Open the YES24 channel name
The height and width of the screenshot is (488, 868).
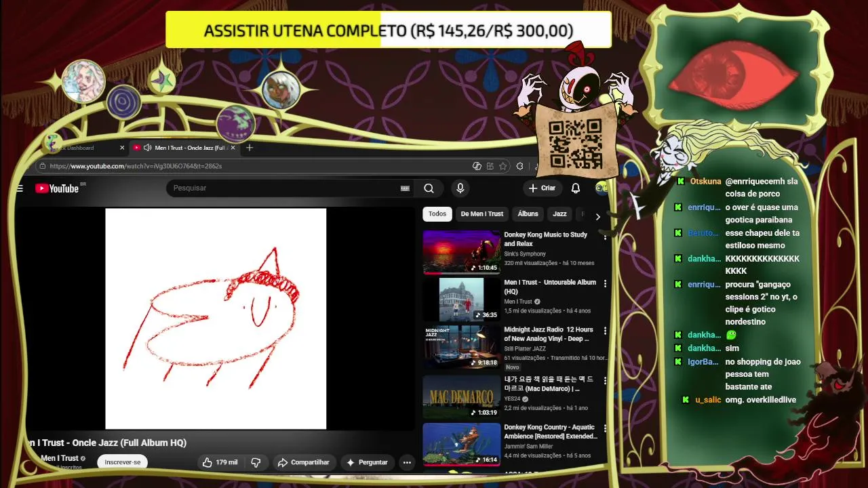click(x=512, y=399)
